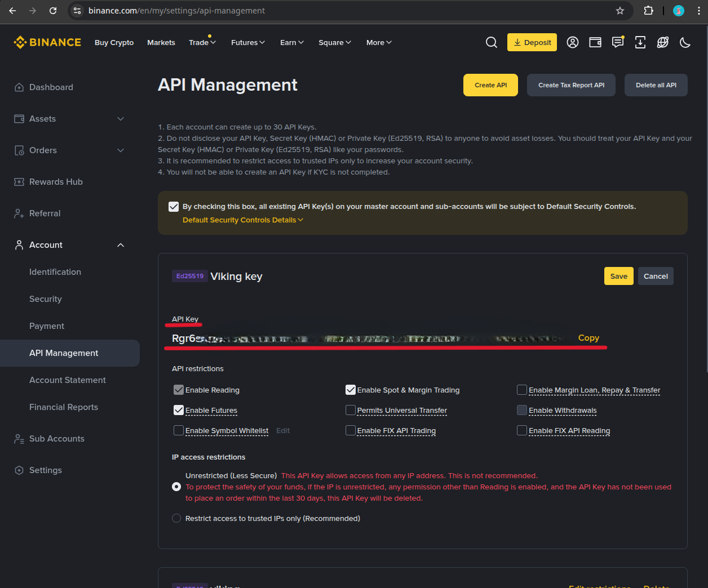Open the Earn dropdown menu
This screenshot has width=708, height=588.
tap(292, 42)
